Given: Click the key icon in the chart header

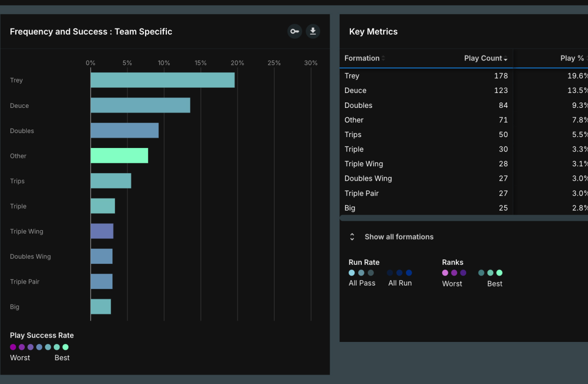Looking at the screenshot, I should point(294,31).
